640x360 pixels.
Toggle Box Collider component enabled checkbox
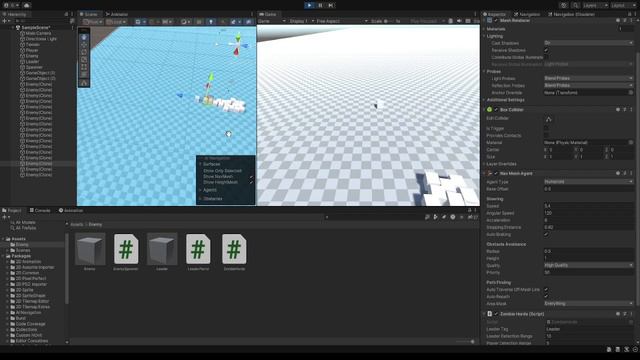(496, 109)
